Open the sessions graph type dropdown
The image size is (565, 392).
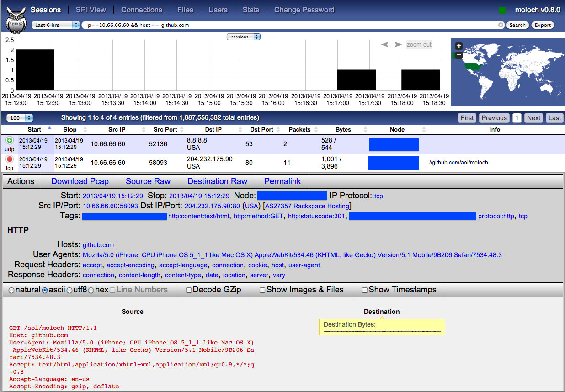click(244, 37)
